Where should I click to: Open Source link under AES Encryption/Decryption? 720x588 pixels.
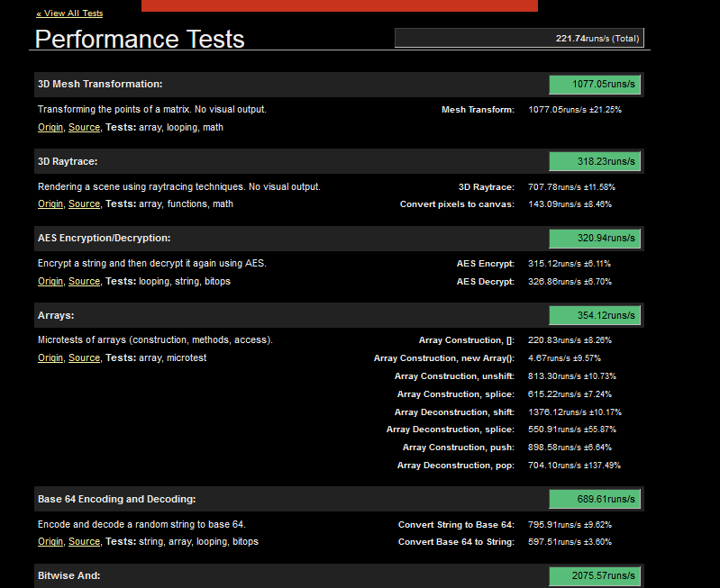tap(84, 281)
